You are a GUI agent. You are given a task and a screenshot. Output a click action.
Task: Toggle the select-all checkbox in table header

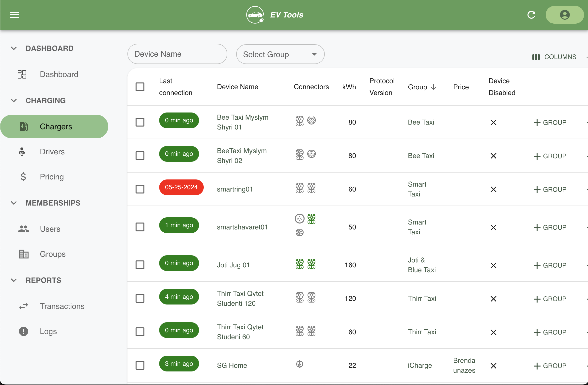pyautogui.click(x=140, y=87)
